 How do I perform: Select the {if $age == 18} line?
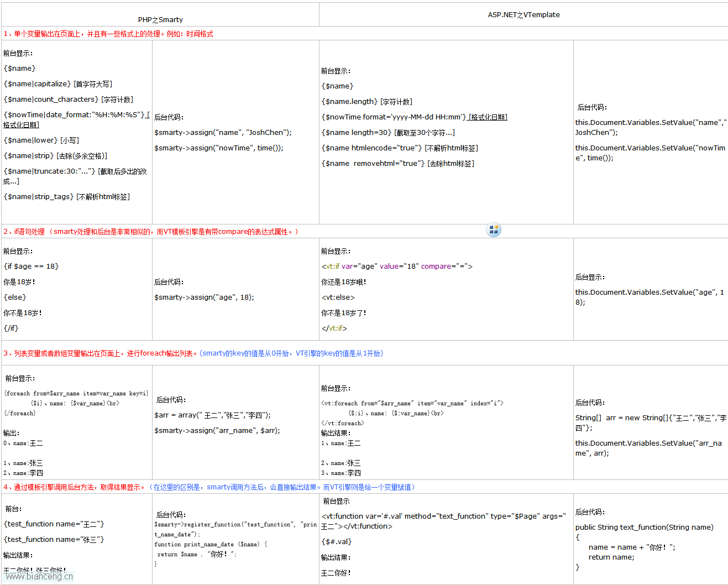[x=31, y=267]
